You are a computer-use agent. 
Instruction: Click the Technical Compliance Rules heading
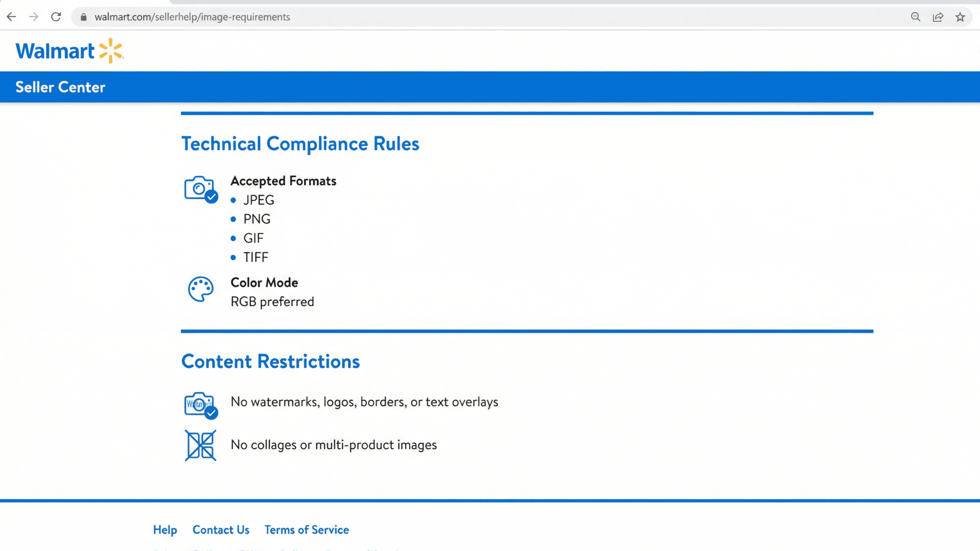[x=300, y=144]
